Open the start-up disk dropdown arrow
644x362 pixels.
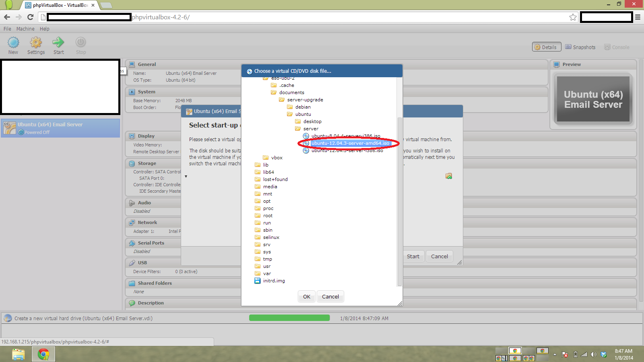(186, 177)
